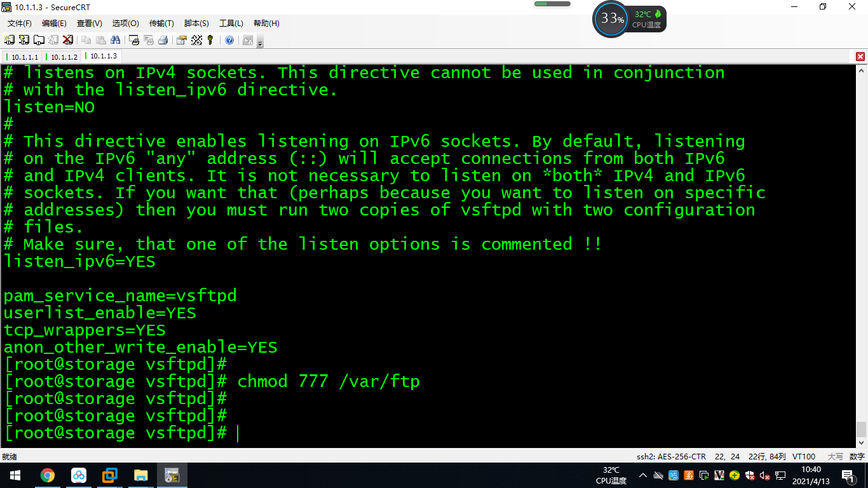Click the userlist_enable=YES line
The width and height of the screenshot is (868, 488).
100,313
